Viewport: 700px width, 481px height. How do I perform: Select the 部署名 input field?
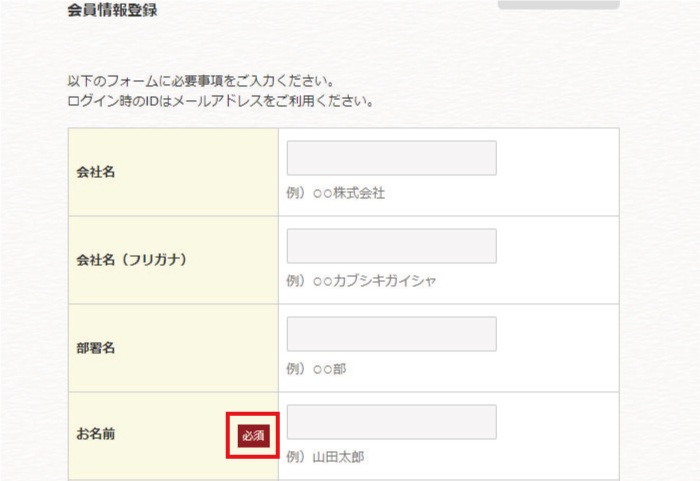[391, 334]
